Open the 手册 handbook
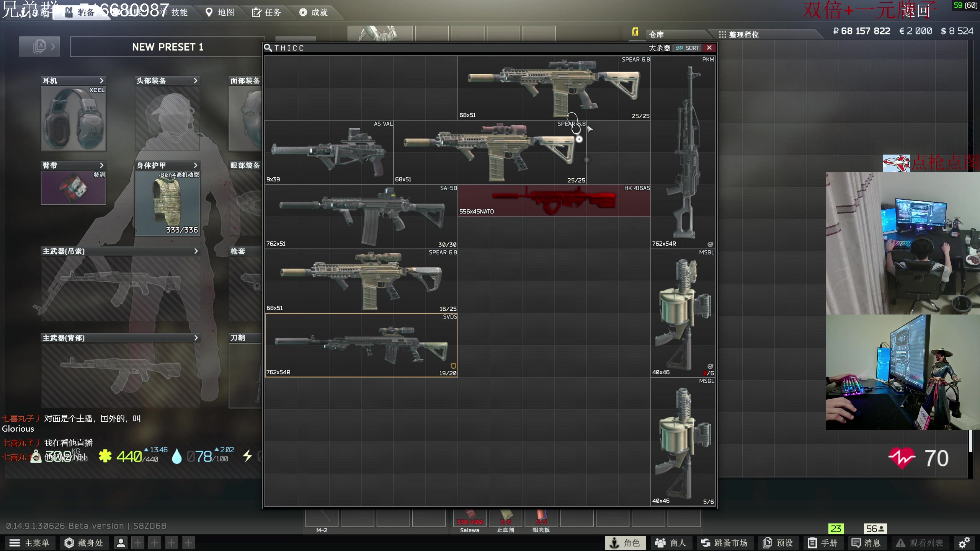The height and width of the screenshot is (551, 980). click(x=823, y=543)
